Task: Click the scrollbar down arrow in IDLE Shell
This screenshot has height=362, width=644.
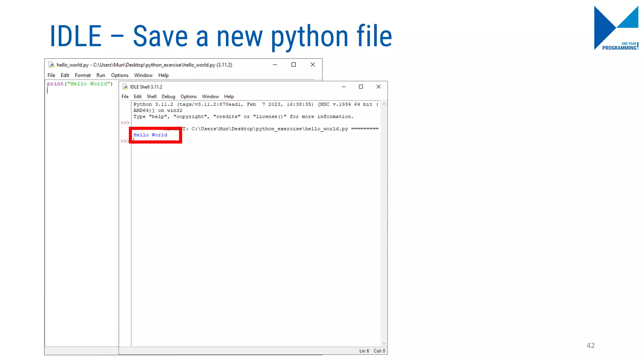Action: tap(384, 343)
